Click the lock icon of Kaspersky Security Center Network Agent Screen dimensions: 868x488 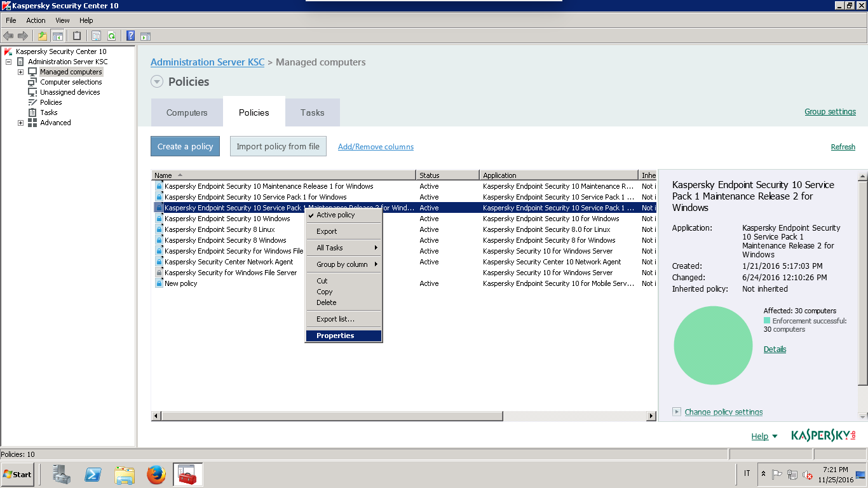pos(159,262)
